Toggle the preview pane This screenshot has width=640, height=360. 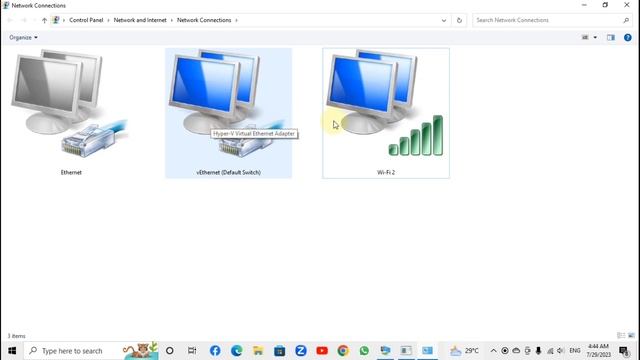611,37
